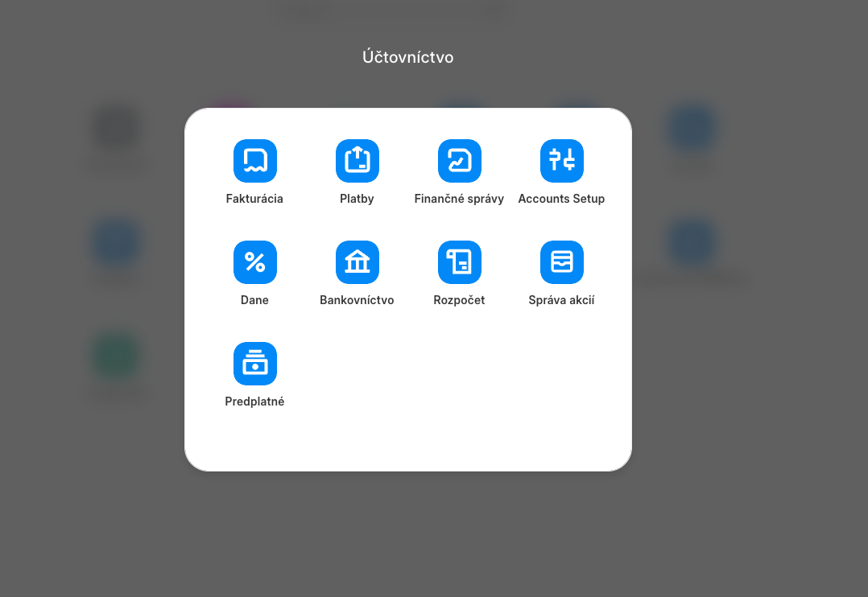Choose the Rozpočet label
The width and height of the screenshot is (868, 597).
459,300
